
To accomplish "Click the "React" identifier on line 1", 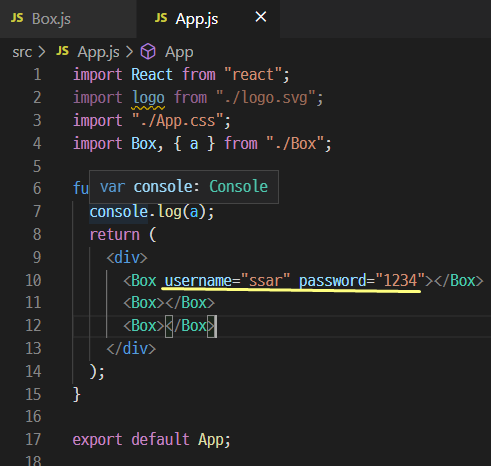I will click(x=152, y=74).
